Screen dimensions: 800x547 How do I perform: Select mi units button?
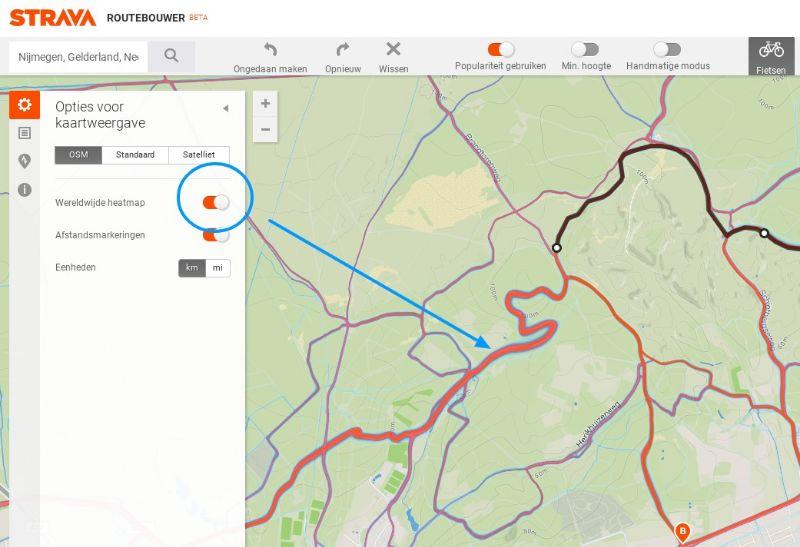tap(217, 268)
